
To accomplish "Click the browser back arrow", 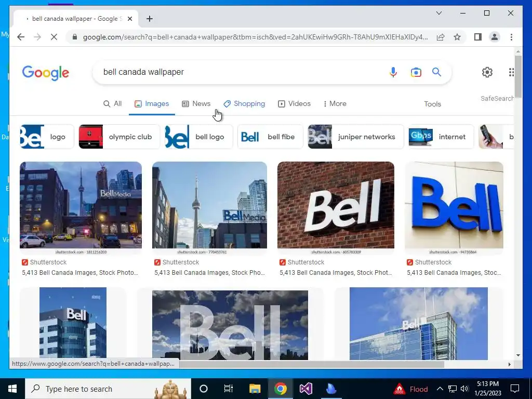I will point(21,37).
